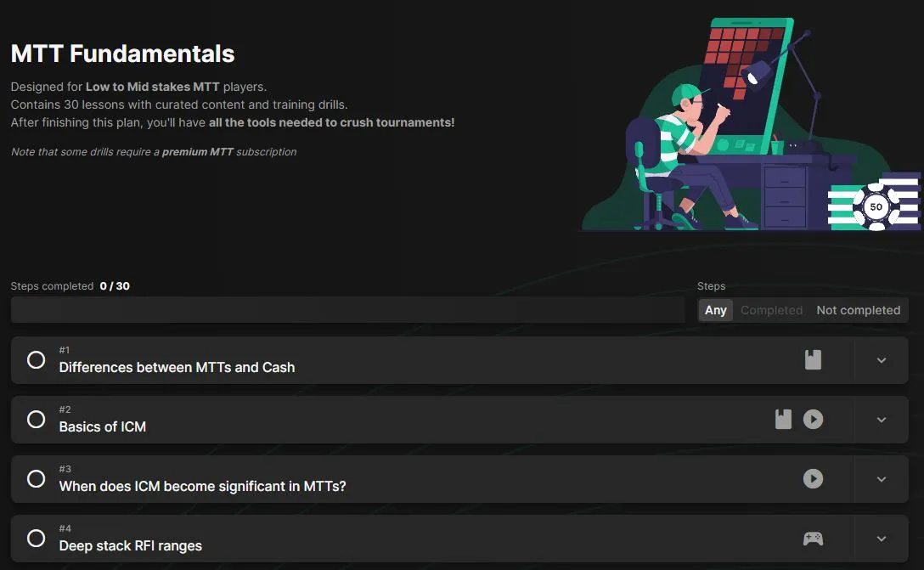Click the poker chip stack illustration
The height and width of the screenshot is (570, 924).
click(x=874, y=202)
